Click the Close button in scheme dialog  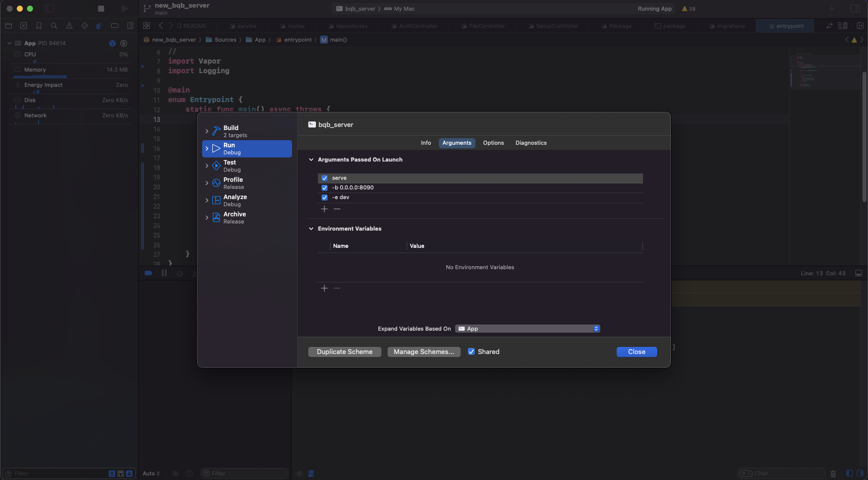coord(637,352)
